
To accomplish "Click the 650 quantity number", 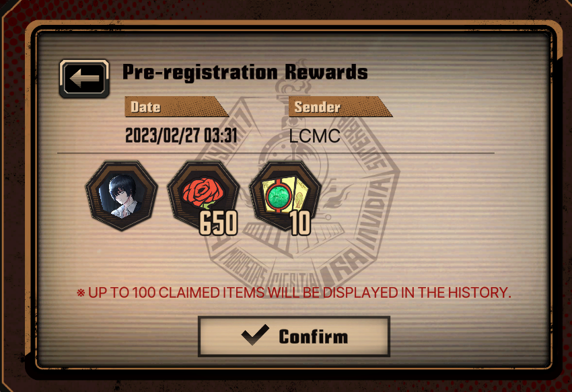I will [218, 223].
